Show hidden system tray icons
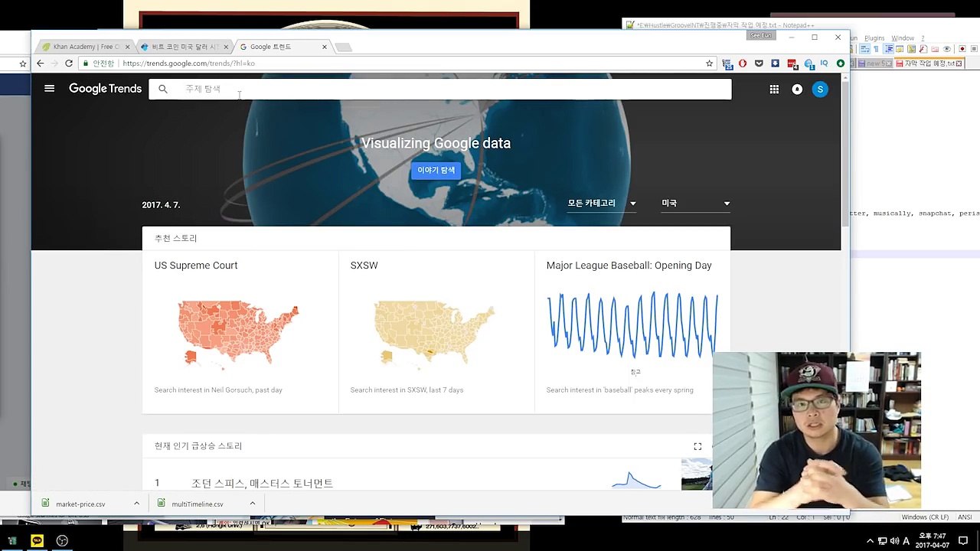The image size is (980, 551). [869, 541]
